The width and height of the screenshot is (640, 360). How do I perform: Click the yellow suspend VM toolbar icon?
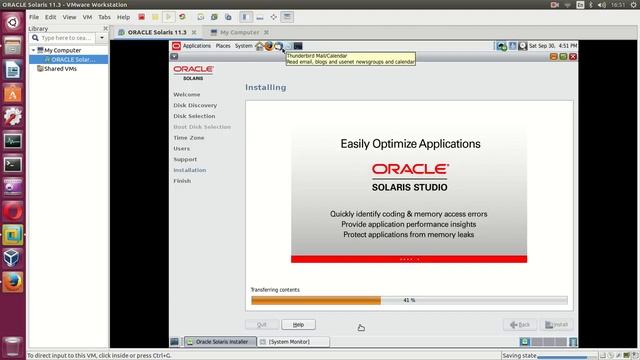[x=155, y=17]
